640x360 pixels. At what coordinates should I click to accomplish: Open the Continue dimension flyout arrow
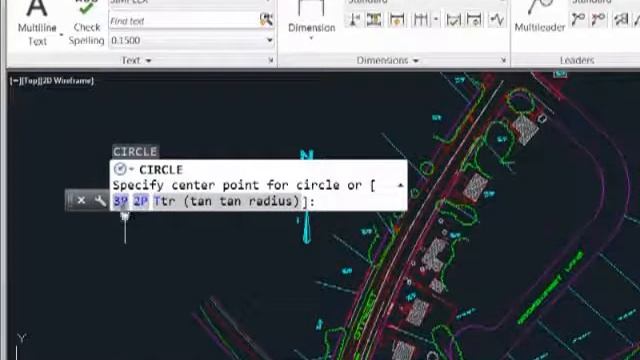pyautogui.click(x=436, y=19)
